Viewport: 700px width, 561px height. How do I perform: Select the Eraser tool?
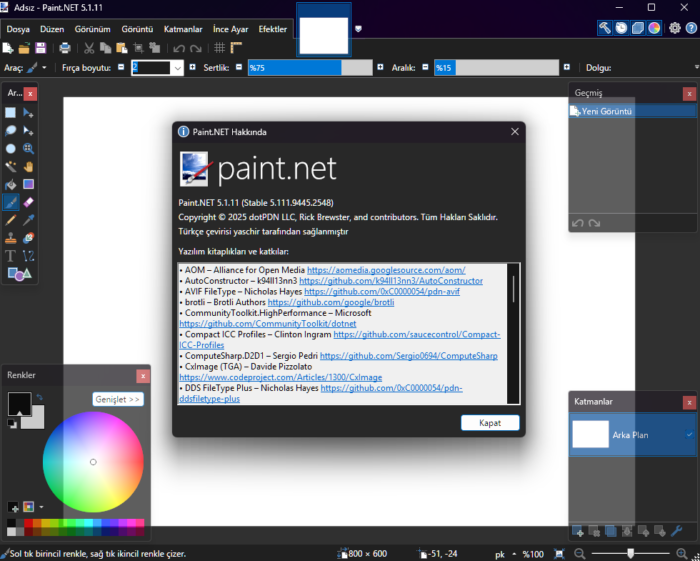click(x=28, y=202)
